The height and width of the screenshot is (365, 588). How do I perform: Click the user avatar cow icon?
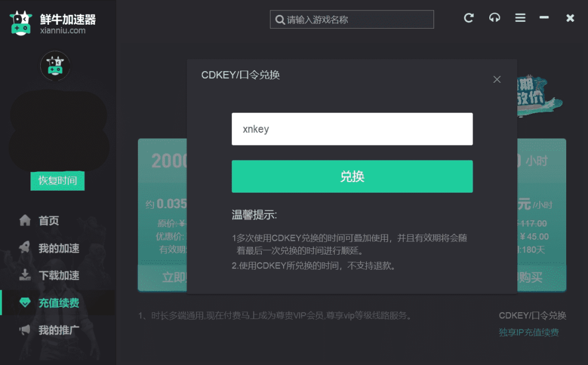[55, 66]
